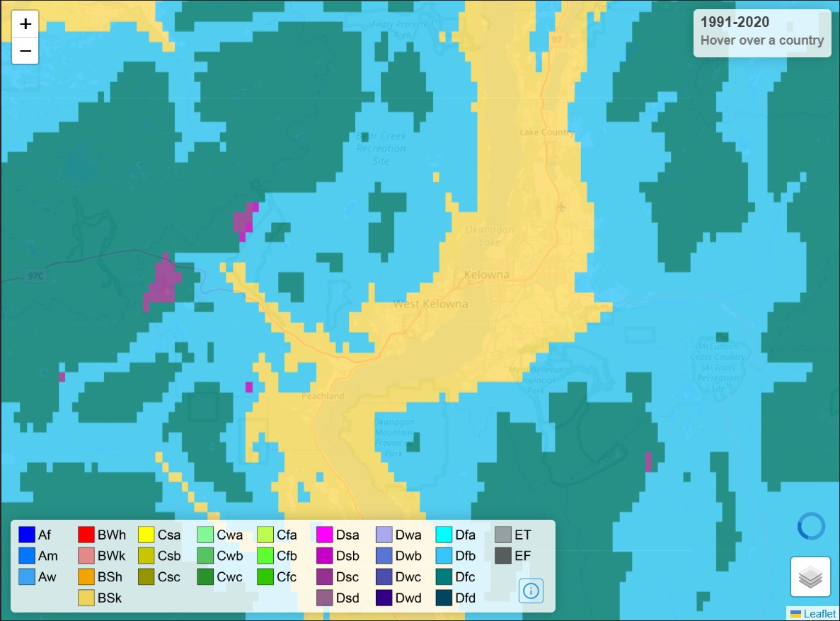Click the Af blue legend swatch
840x621 pixels.
pyautogui.click(x=27, y=535)
